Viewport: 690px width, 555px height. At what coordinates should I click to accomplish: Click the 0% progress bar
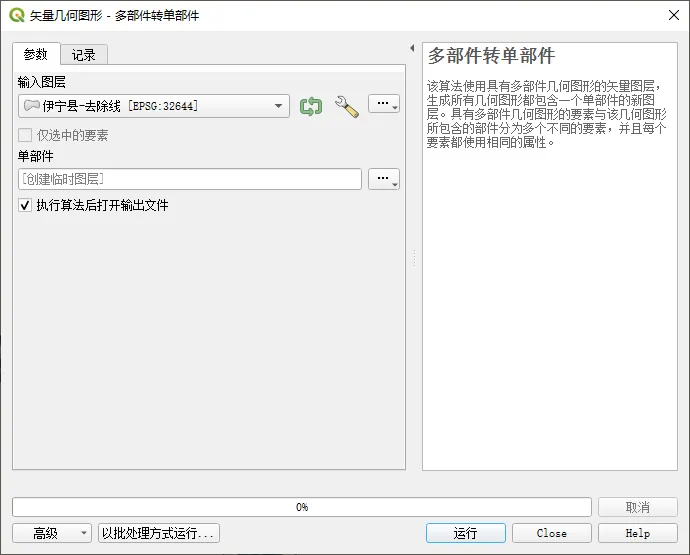tap(302, 507)
